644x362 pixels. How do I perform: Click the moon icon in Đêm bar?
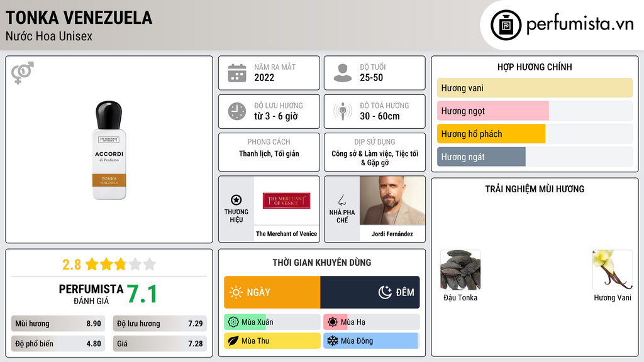[x=385, y=292]
